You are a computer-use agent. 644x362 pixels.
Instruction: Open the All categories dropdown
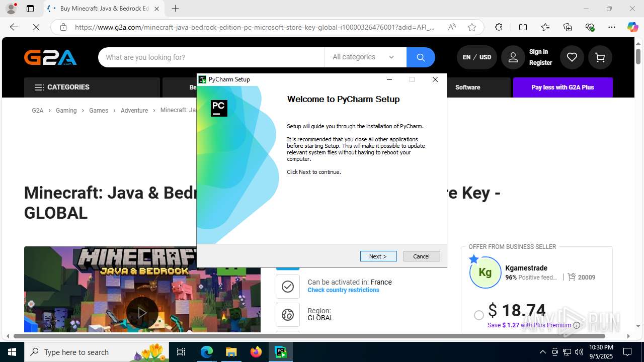coord(365,57)
